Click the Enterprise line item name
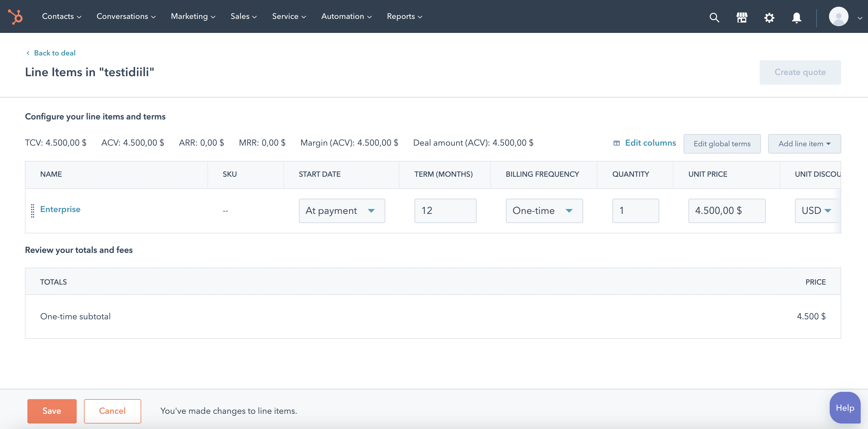The width and height of the screenshot is (868, 429). click(x=60, y=210)
